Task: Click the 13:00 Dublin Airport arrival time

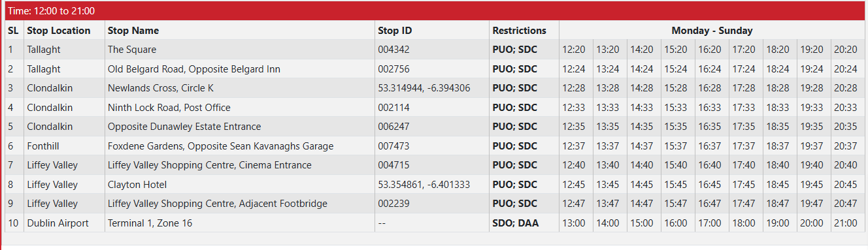Action: point(574,223)
